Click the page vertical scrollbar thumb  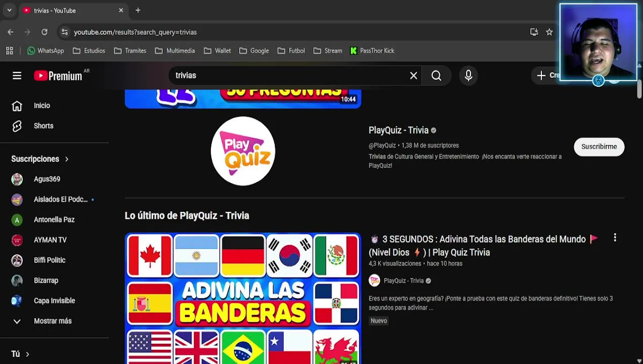click(x=639, y=88)
